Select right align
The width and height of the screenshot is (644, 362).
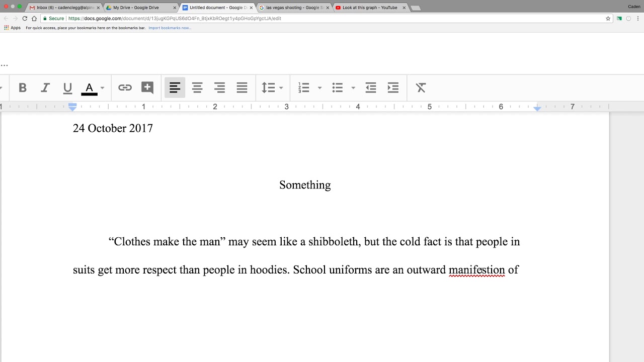pyautogui.click(x=220, y=88)
